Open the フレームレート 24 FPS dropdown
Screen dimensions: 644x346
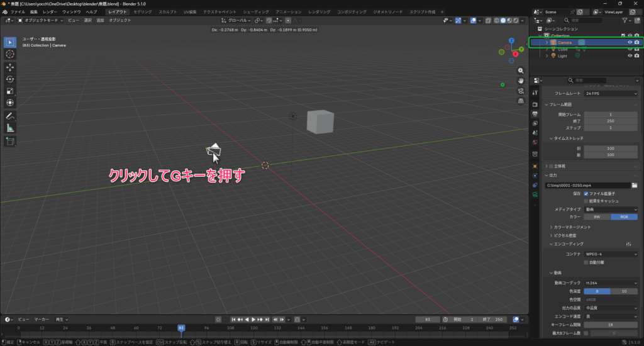click(610, 94)
